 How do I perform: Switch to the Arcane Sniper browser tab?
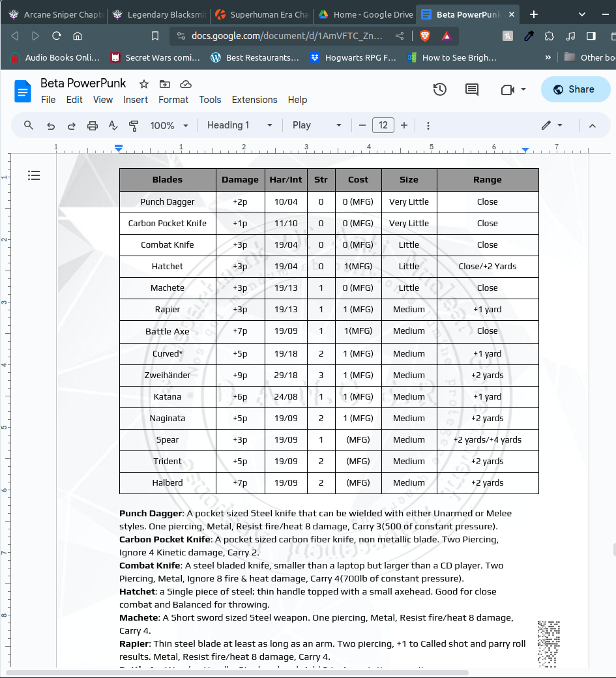coord(55,15)
